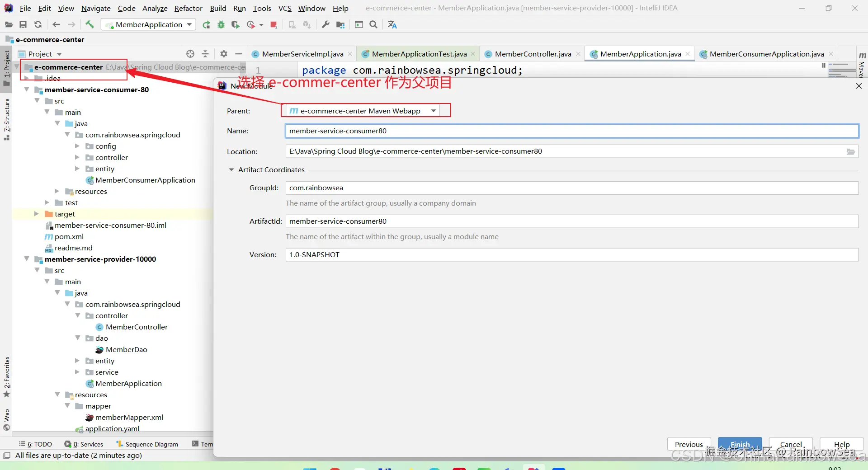Open the Maven tool window sidebar
The width and height of the screenshot is (868, 470).
(x=862, y=64)
